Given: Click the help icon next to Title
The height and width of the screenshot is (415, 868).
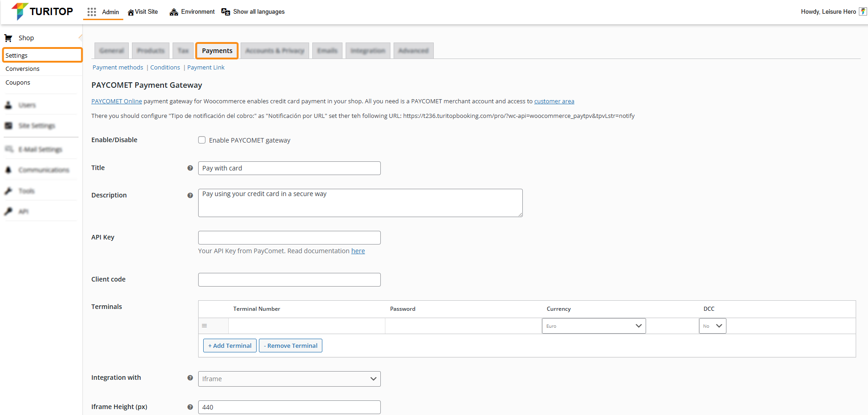Looking at the screenshot, I should (190, 168).
